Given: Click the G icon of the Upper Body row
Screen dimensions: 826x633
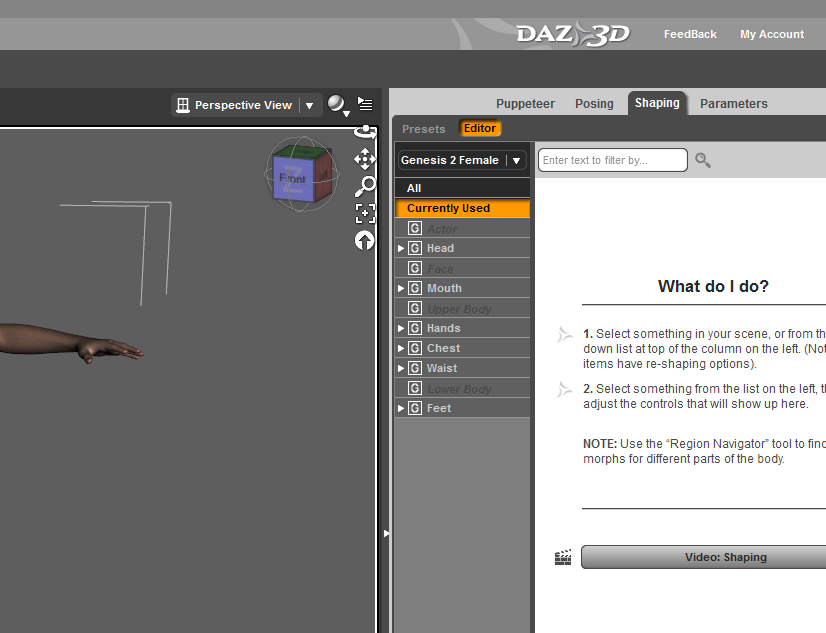Looking at the screenshot, I should pos(415,308).
